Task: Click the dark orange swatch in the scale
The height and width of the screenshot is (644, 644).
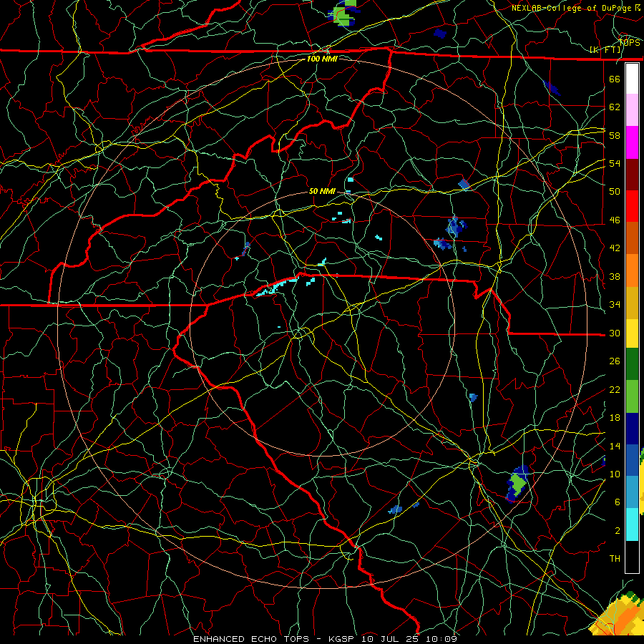Action: tap(632, 238)
